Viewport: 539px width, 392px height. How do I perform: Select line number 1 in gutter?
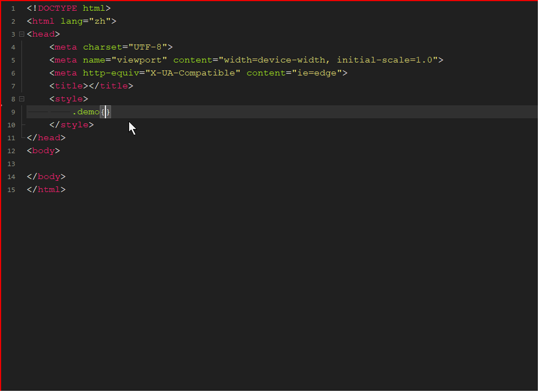tap(13, 8)
